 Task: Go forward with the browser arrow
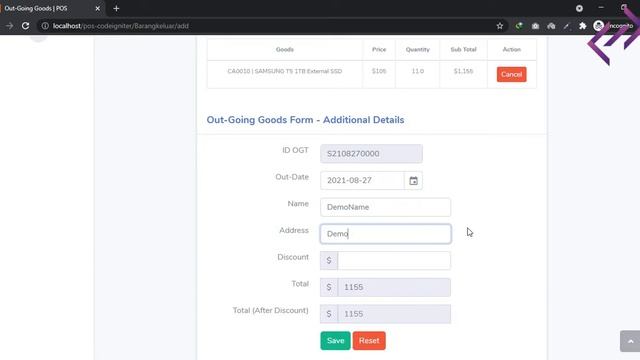click(x=9, y=26)
